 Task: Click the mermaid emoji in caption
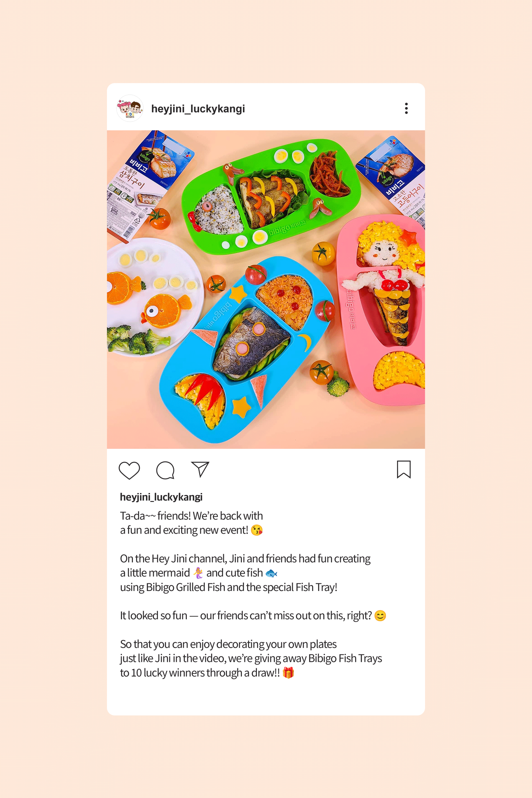(x=198, y=573)
